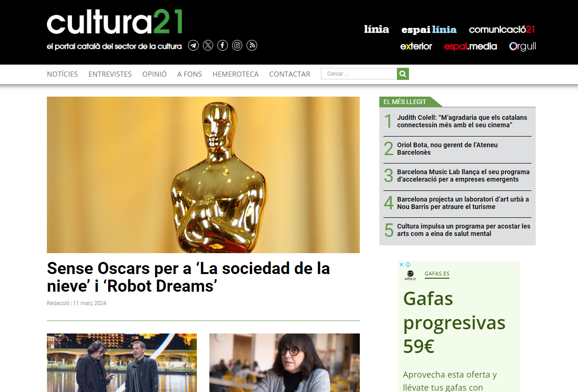Image resolution: width=578 pixels, height=392 pixels.
Task: Open the Barcelona Music Lab article
Action: [x=463, y=176]
